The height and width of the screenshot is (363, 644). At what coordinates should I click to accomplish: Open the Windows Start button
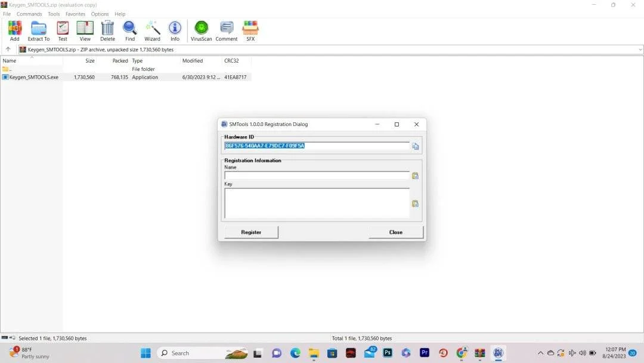pos(145,353)
